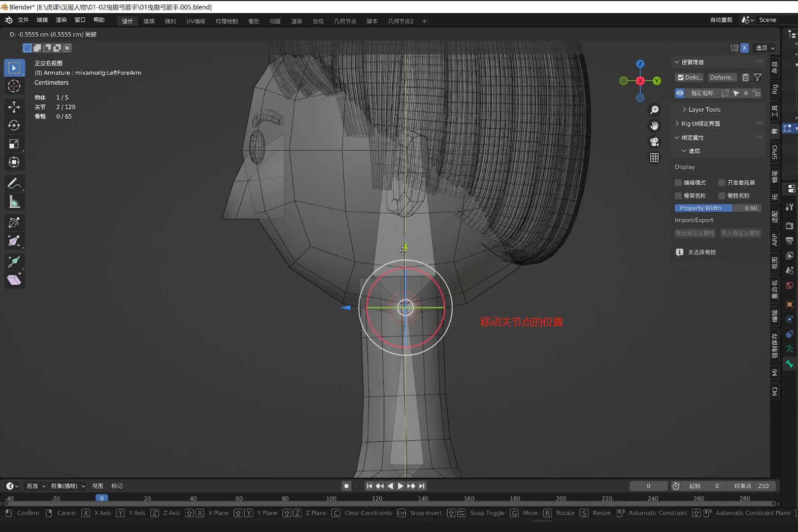
Task: Open the UV编辑 workspace tab
Action: [196, 21]
